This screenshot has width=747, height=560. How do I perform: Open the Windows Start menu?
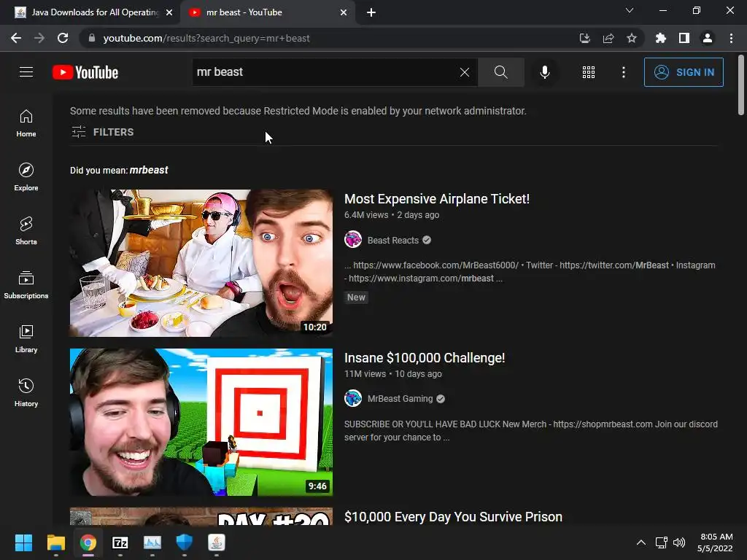(x=23, y=542)
